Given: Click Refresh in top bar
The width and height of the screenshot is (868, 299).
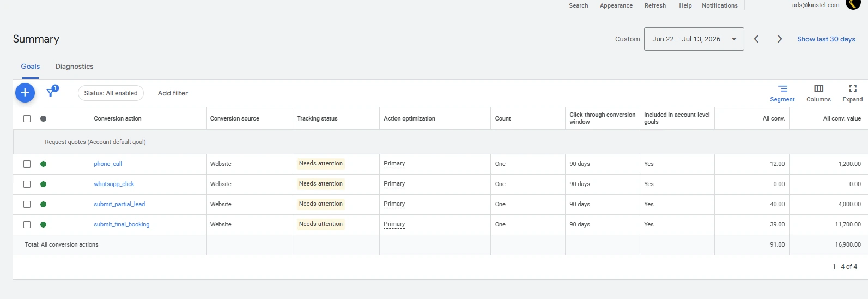Looking at the screenshot, I should coord(655,5).
